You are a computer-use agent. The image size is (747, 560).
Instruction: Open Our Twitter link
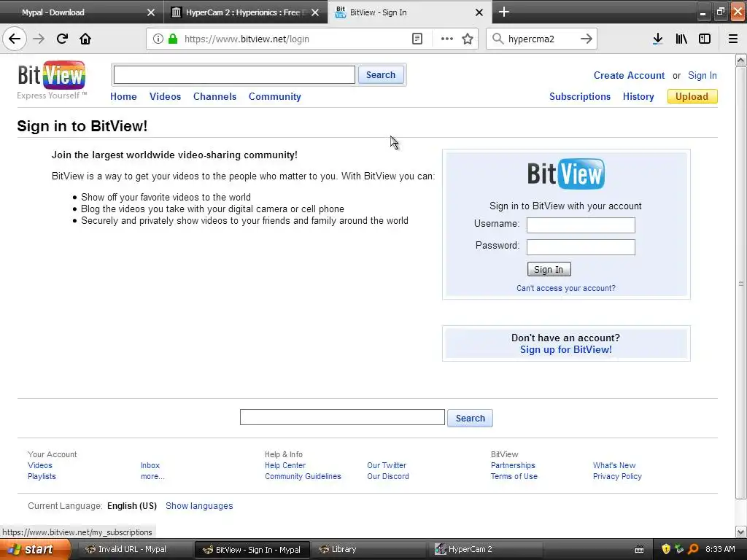(x=387, y=465)
